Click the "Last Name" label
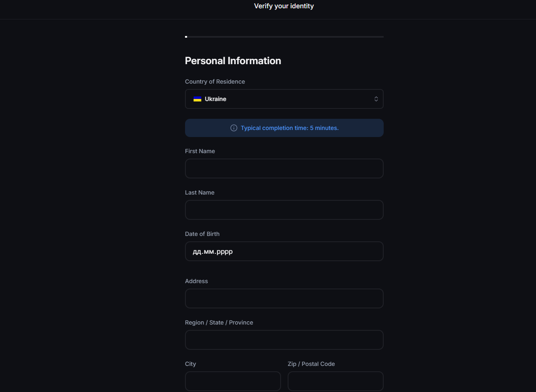 click(x=199, y=192)
